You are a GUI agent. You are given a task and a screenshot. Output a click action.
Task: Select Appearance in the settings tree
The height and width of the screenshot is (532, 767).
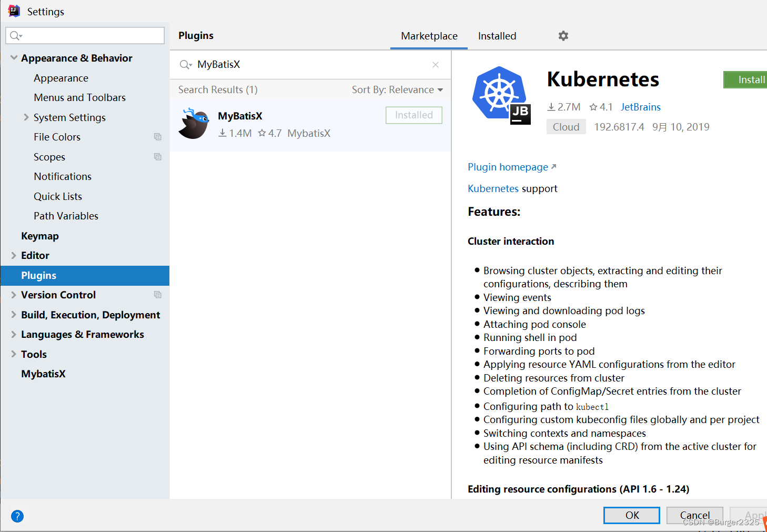(61, 78)
